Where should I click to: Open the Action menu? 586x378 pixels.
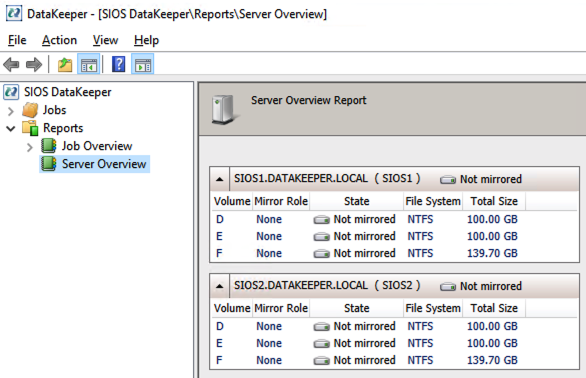coord(59,40)
